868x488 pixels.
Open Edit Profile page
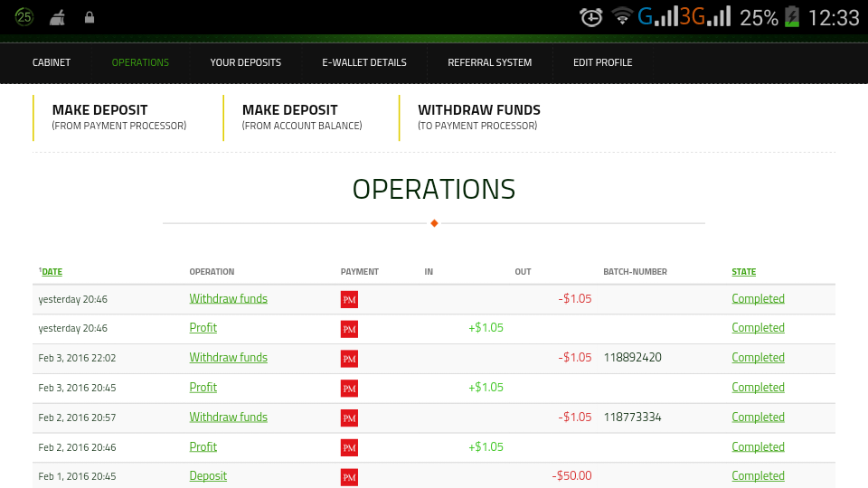point(602,62)
